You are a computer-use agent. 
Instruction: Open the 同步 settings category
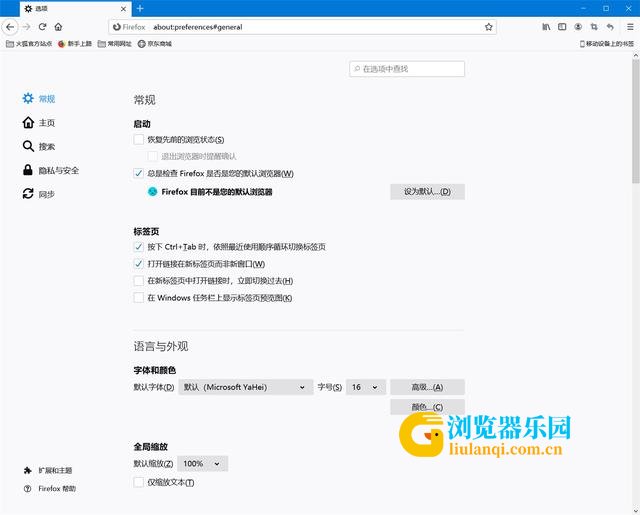(x=39, y=194)
